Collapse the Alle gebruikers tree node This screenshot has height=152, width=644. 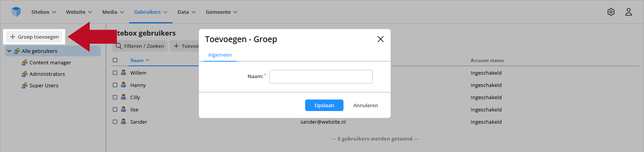pyautogui.click(x=9, y=51)
